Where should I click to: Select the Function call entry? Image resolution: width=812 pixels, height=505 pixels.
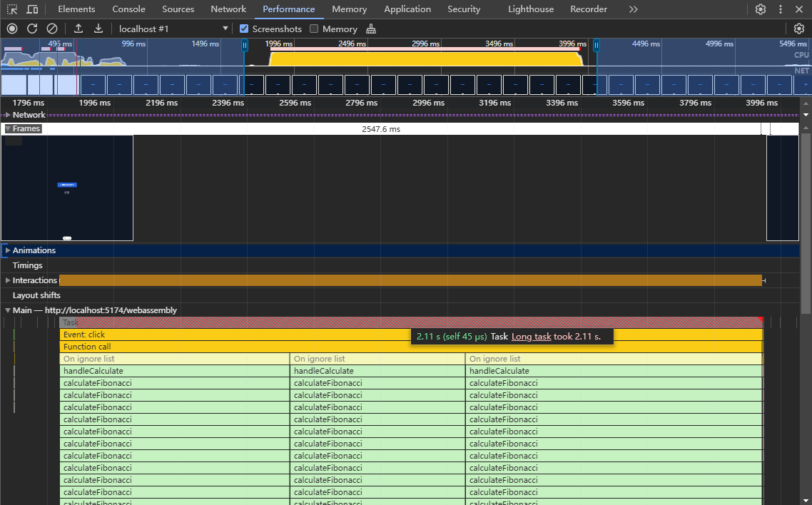(x=411, y=347)
